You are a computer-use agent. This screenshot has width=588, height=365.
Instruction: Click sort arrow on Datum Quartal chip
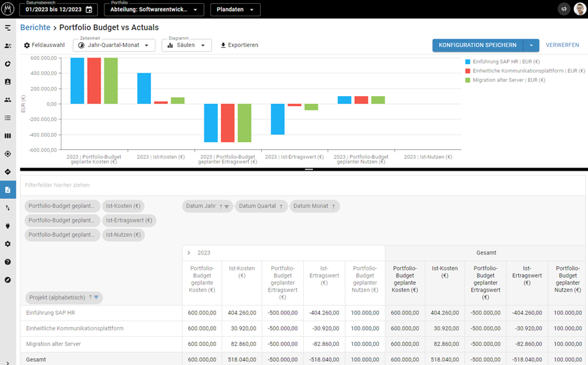[x=281, y=207]
